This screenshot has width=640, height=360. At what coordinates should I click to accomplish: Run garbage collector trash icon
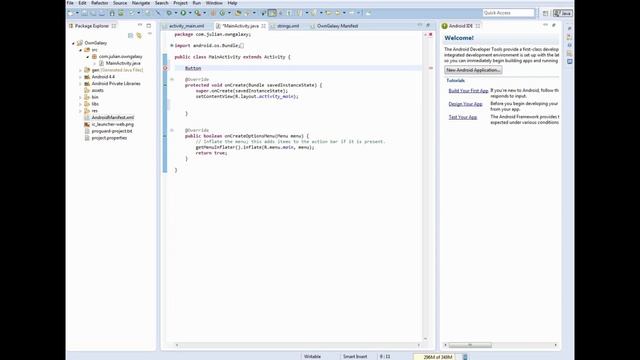(465, 357)
